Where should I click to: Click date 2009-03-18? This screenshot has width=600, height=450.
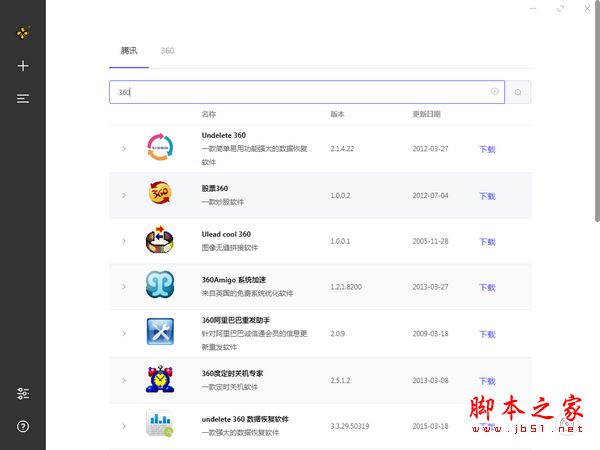coord(430,334)
